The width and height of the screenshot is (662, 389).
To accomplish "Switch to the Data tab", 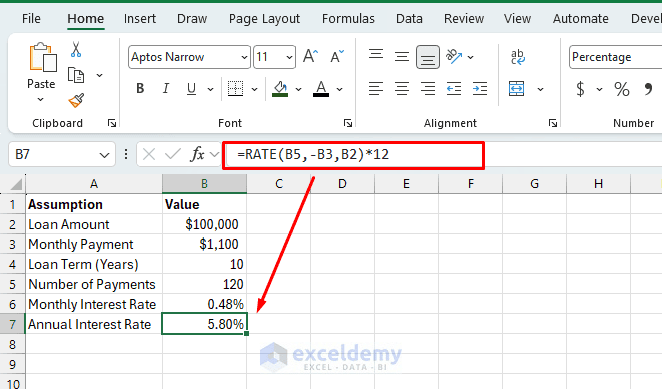I will 409,19.
